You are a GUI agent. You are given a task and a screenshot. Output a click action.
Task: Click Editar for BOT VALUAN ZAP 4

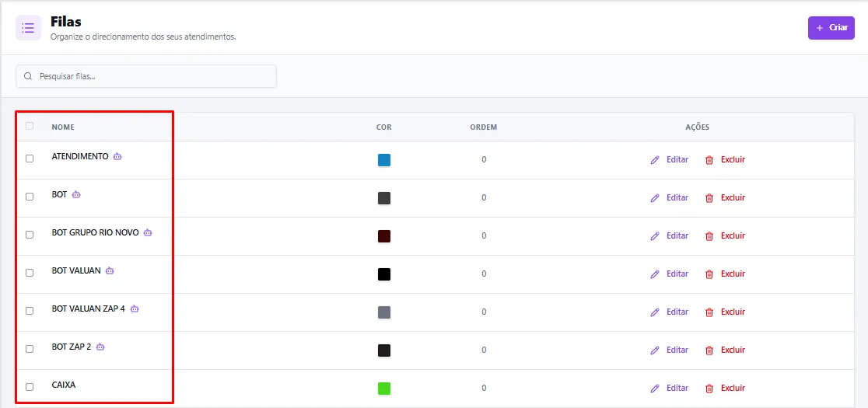(669, 312)
